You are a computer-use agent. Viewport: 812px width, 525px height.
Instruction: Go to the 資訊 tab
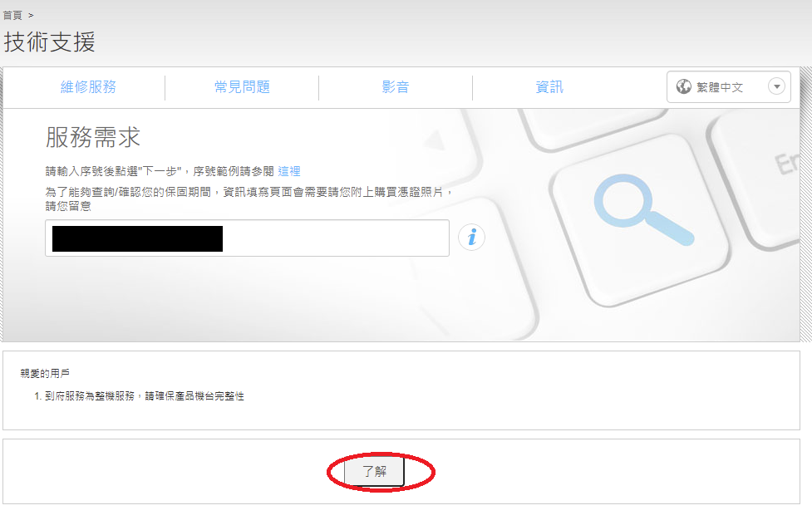[x=549, y=87]
